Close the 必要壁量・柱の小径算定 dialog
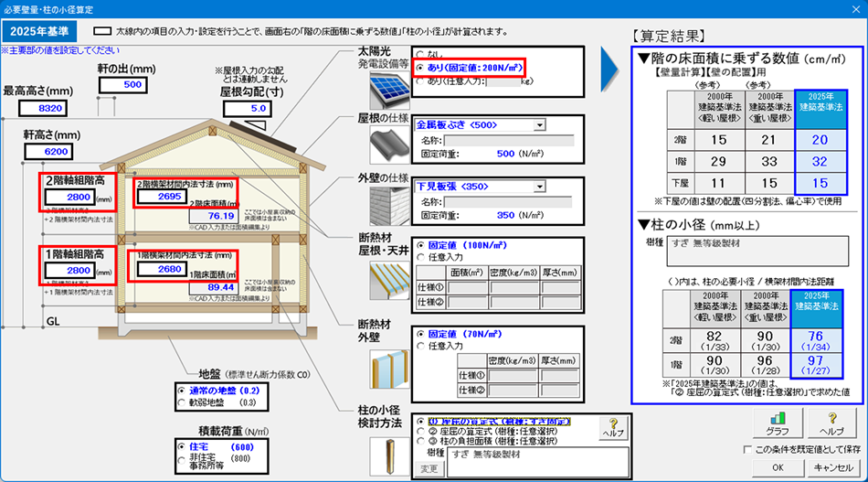The image size is (868, 482). (856, 9)
